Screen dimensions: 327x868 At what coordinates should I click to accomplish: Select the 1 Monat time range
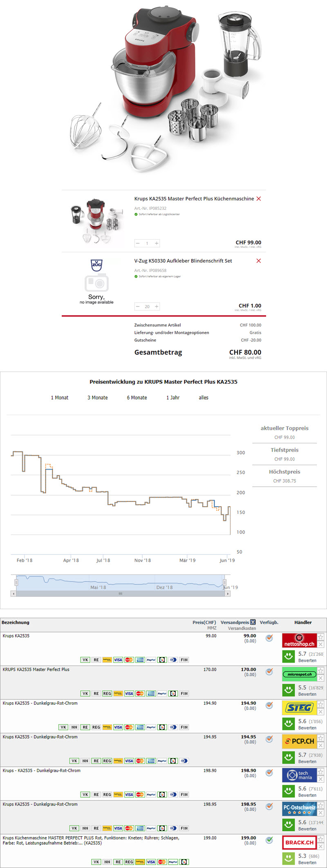pyautogui.click(x=60, y=398)
